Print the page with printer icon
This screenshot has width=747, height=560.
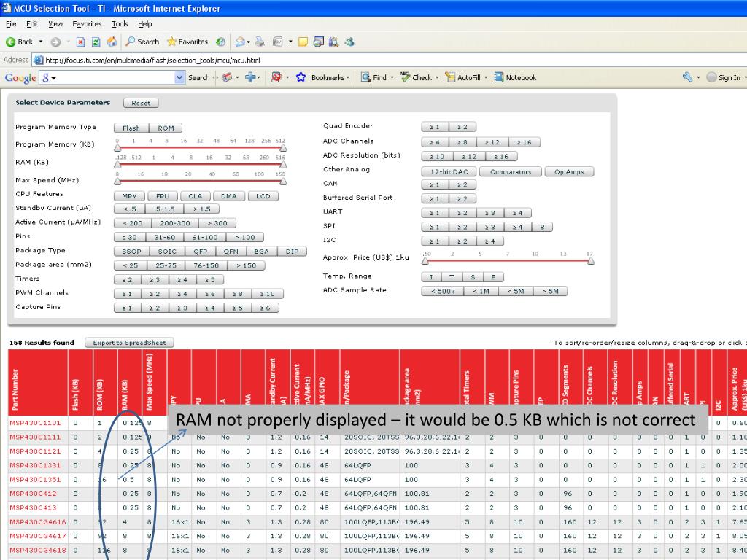coord(260,42)
